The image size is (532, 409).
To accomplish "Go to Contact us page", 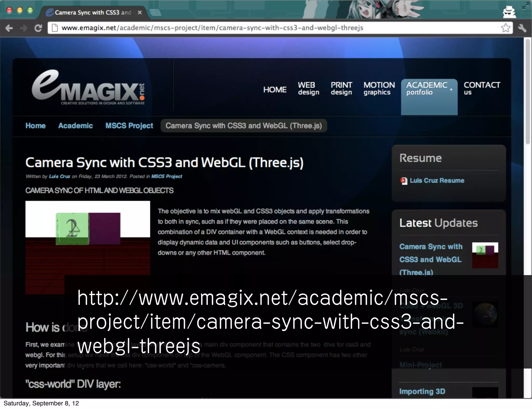I will tap(481, 88).
